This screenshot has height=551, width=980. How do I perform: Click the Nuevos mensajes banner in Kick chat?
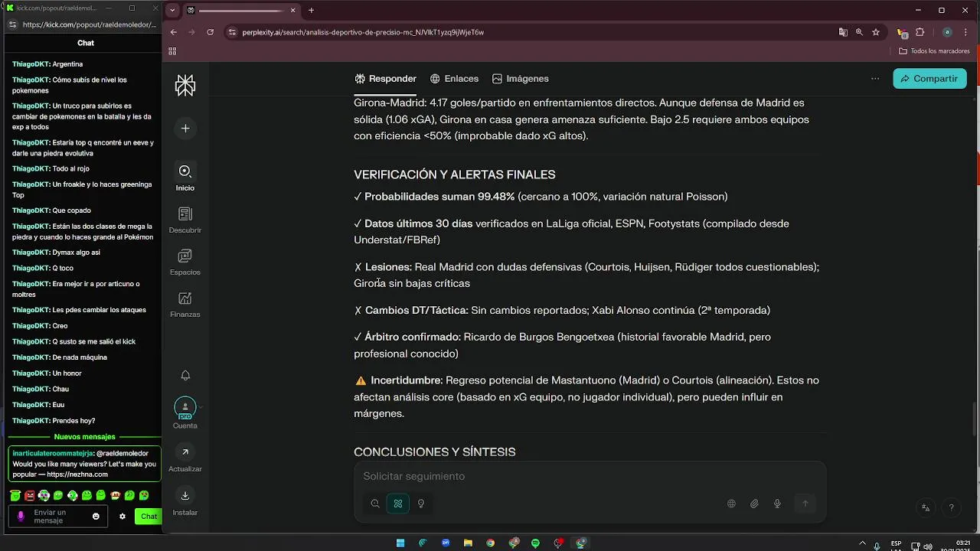(84, 437)
